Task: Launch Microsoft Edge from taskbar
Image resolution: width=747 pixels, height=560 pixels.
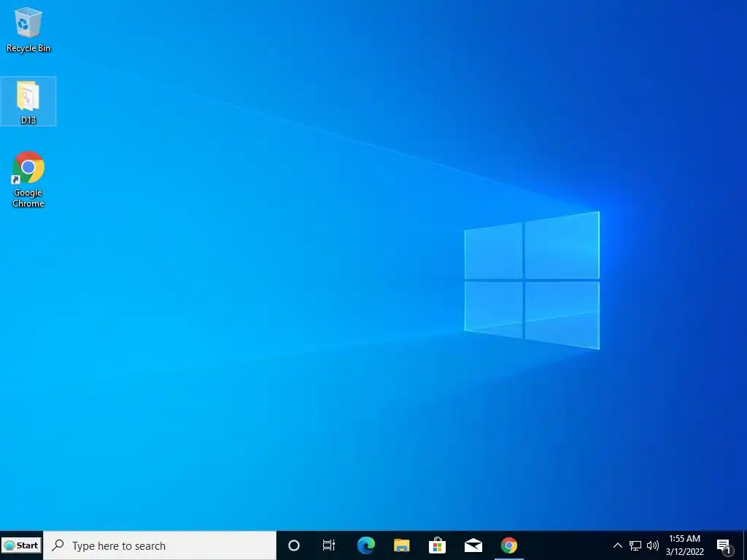Action: click(366, 545)
